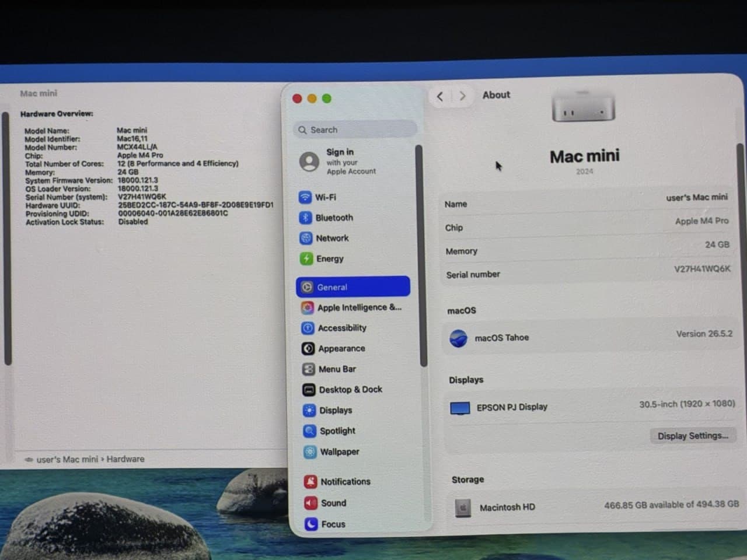The width and height of the screenshot is (747, 560).
Task: Click 30.5-inch (1920 × 1080) display size
Action: coord(687,404)
